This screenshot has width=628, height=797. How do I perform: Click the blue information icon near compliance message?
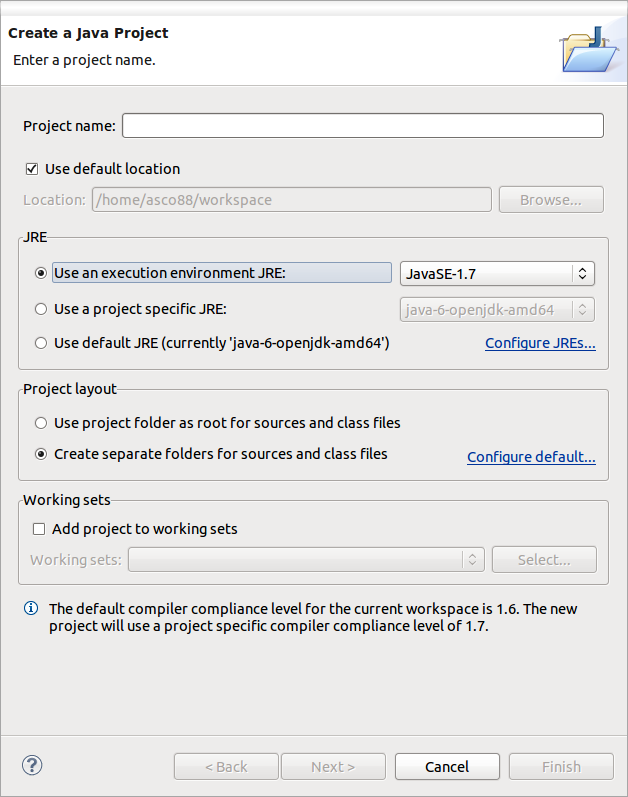31,609
